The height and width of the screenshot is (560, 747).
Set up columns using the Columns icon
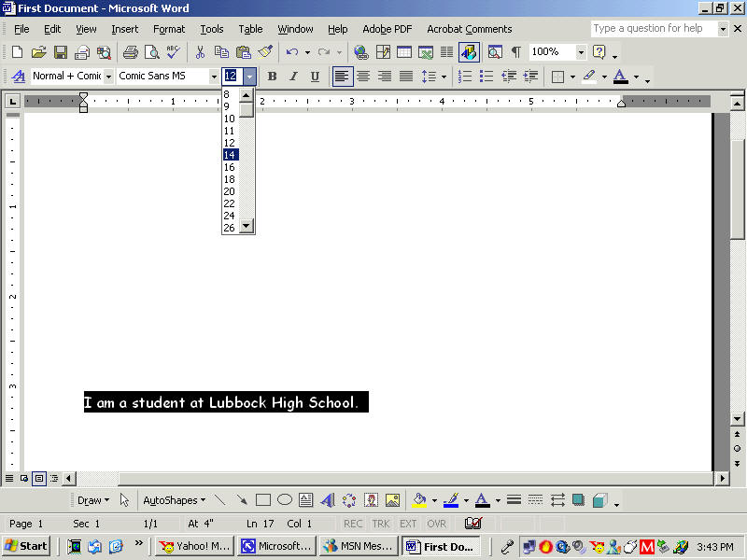click(446, 52)
